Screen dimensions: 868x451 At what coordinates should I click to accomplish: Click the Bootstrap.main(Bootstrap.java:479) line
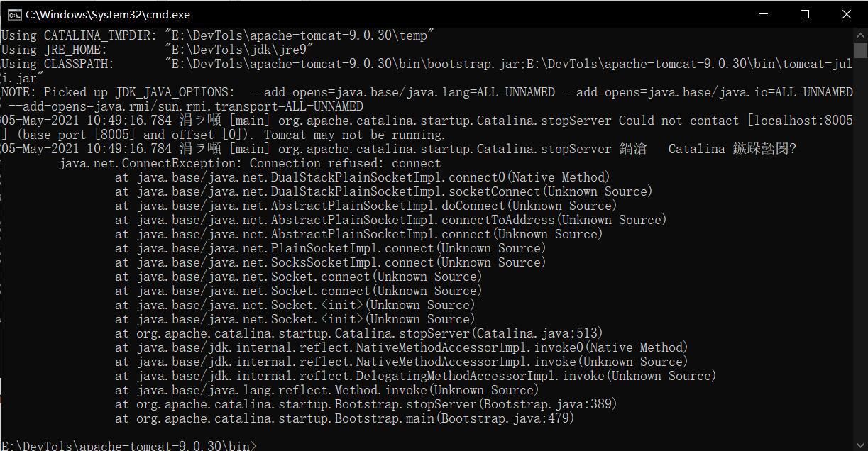344,418
